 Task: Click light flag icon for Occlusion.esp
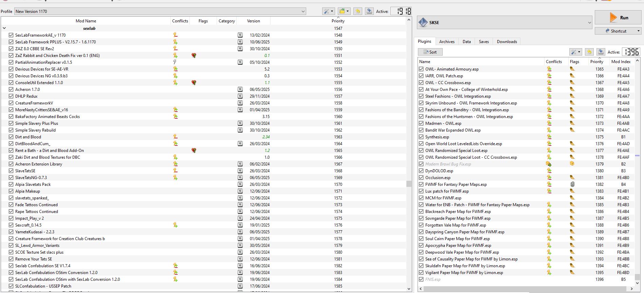572,177
